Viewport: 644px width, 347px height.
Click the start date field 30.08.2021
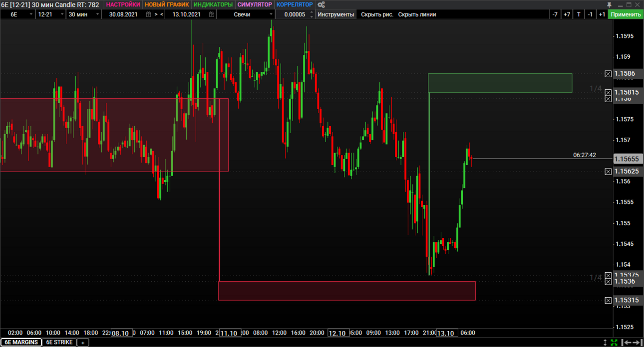point(123,14)
